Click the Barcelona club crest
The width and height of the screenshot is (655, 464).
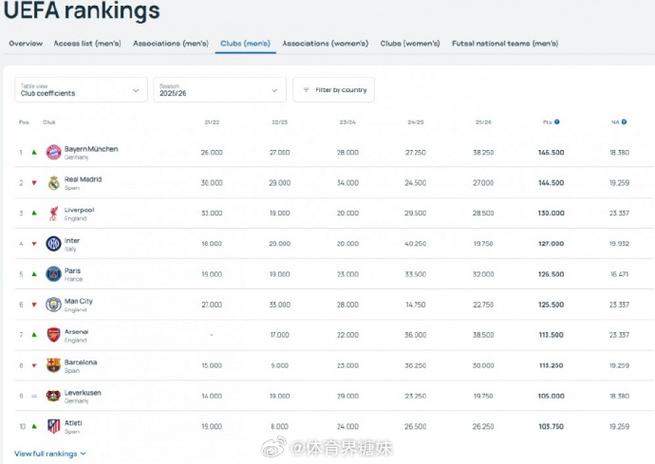point(53,365)
